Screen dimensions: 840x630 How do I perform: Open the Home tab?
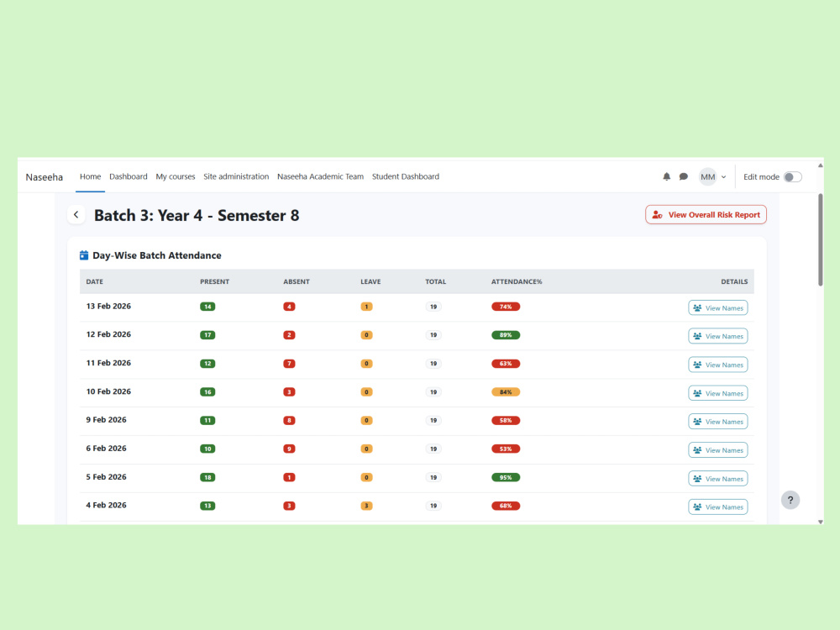90,176
